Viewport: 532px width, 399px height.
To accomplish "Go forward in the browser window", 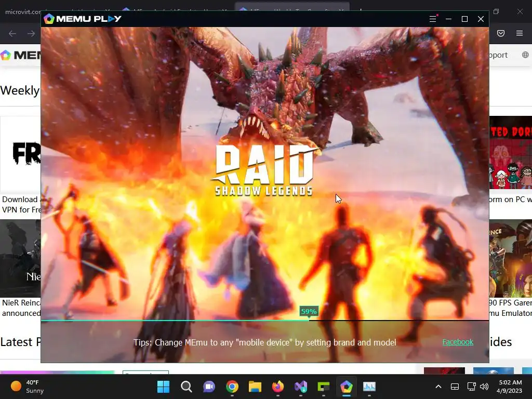I will (31, 33).
